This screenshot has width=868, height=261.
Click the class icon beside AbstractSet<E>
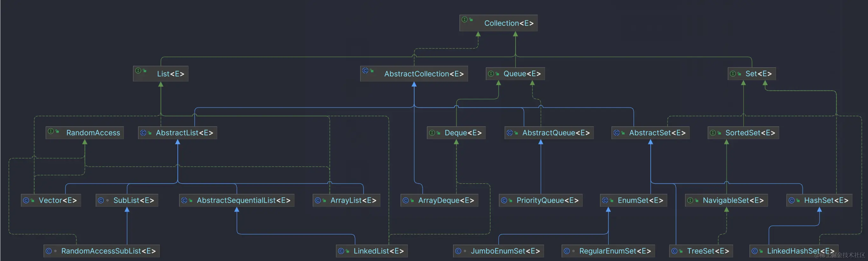617,133
